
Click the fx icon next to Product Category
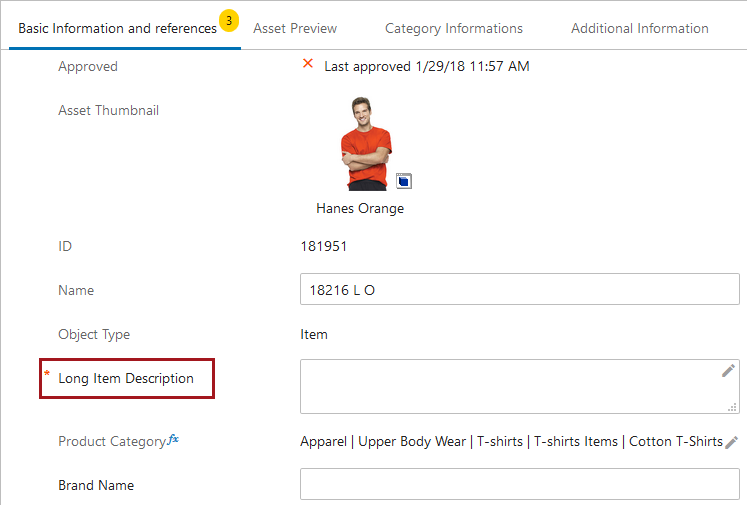coord(173,440)
